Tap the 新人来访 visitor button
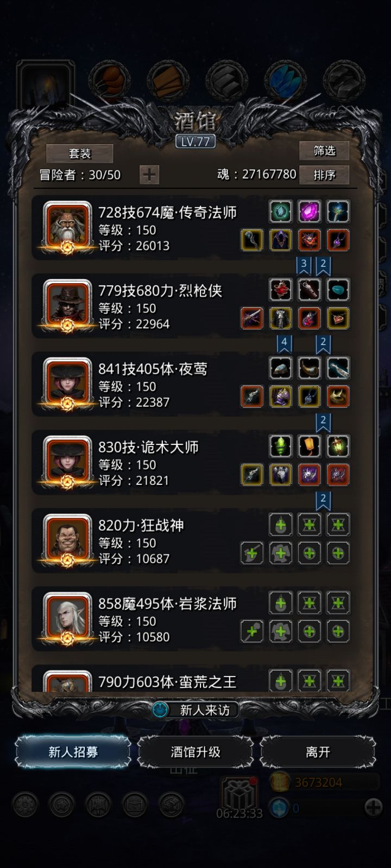The height and width of the screenshot is (868, 391). [195, 710]
